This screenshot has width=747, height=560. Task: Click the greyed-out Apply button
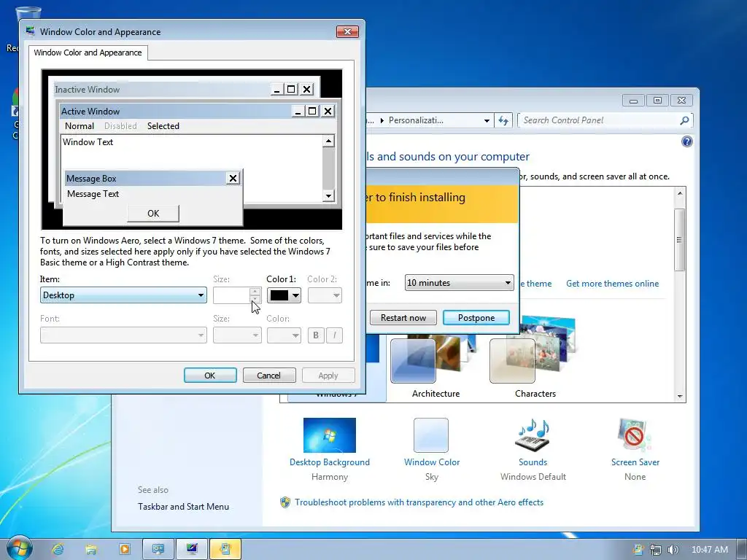pyautogui.click(x=328, y=376)
